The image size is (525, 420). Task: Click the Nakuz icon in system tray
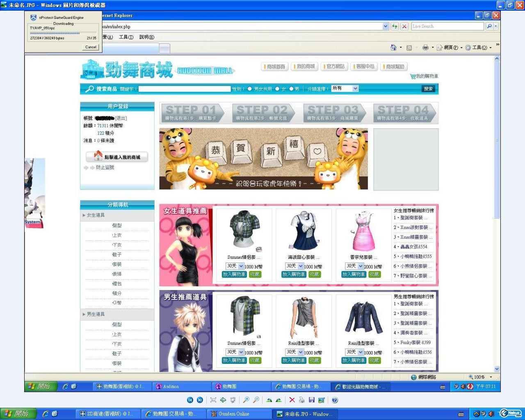[x=511, y=413]
